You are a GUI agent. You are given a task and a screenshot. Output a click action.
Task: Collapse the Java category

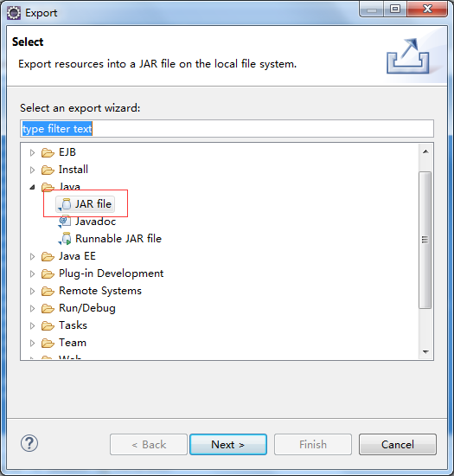(x=33, y=187)
